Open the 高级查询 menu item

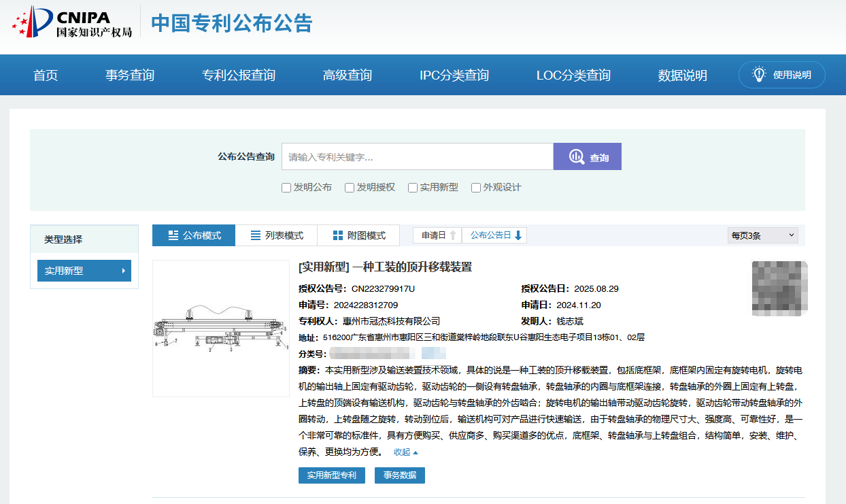347,75
